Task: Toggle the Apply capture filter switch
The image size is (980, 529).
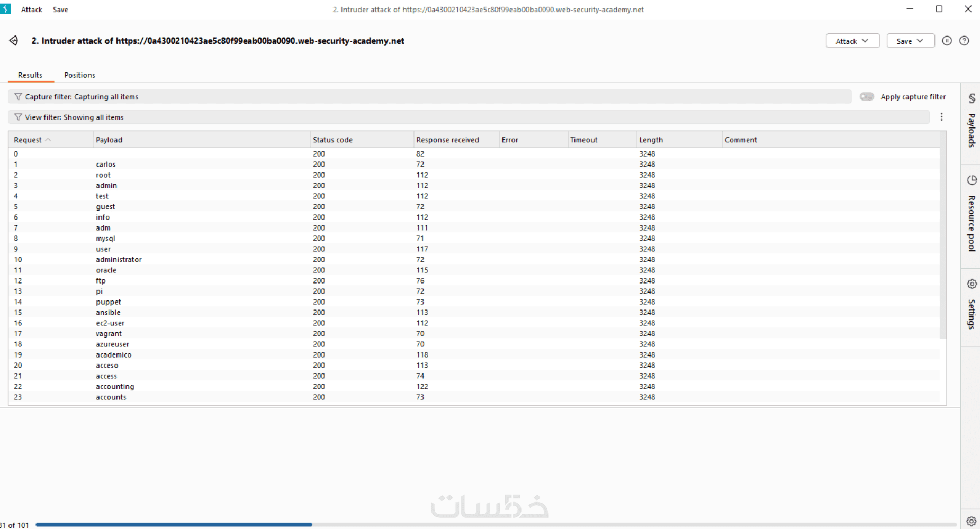Action: 867,97
